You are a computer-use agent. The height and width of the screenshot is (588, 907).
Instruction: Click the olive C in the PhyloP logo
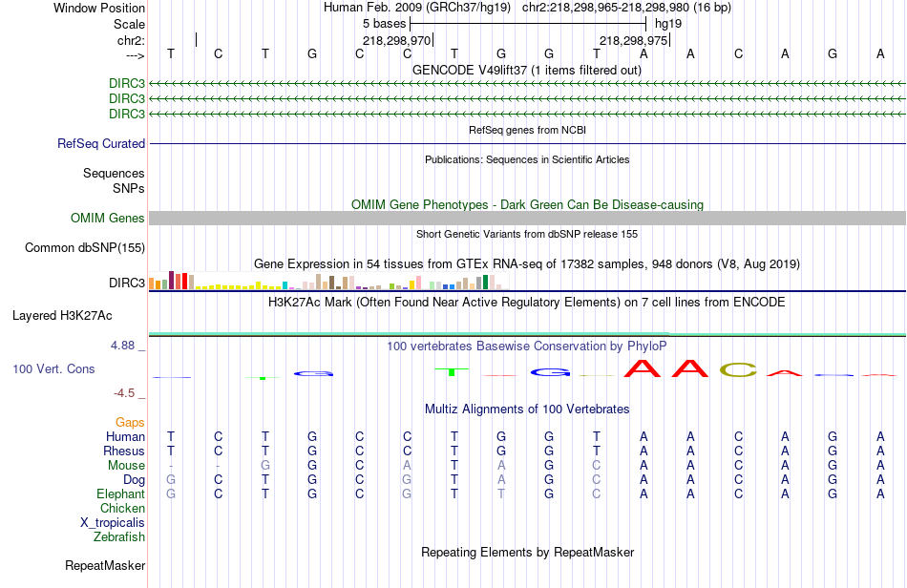[738, 369]
